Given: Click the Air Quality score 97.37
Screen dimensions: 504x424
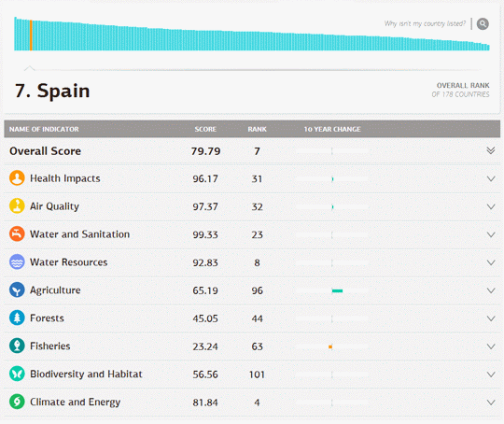Looking at the screenshot, I should click(205, 206).
